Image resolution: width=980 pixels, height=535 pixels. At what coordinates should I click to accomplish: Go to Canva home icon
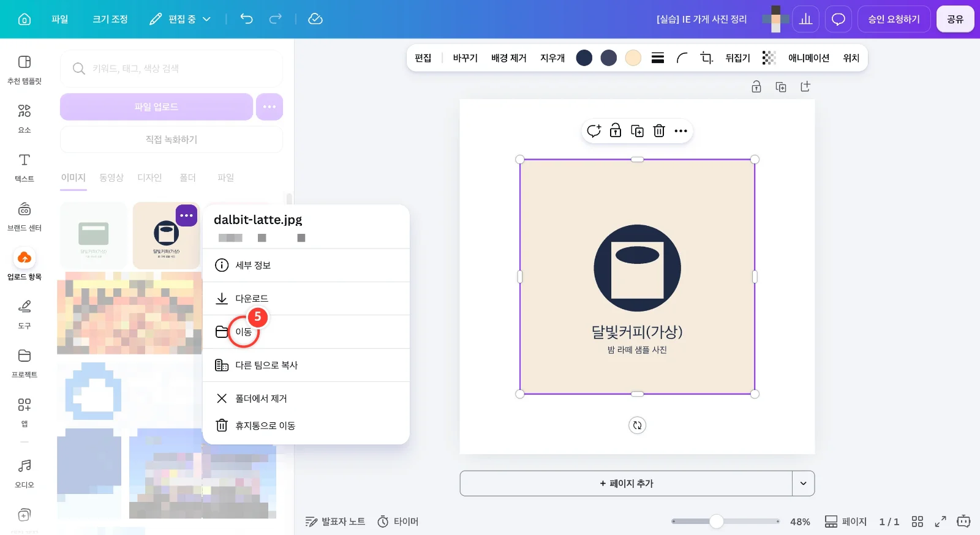pyautogui.click(x=24, y=19)
